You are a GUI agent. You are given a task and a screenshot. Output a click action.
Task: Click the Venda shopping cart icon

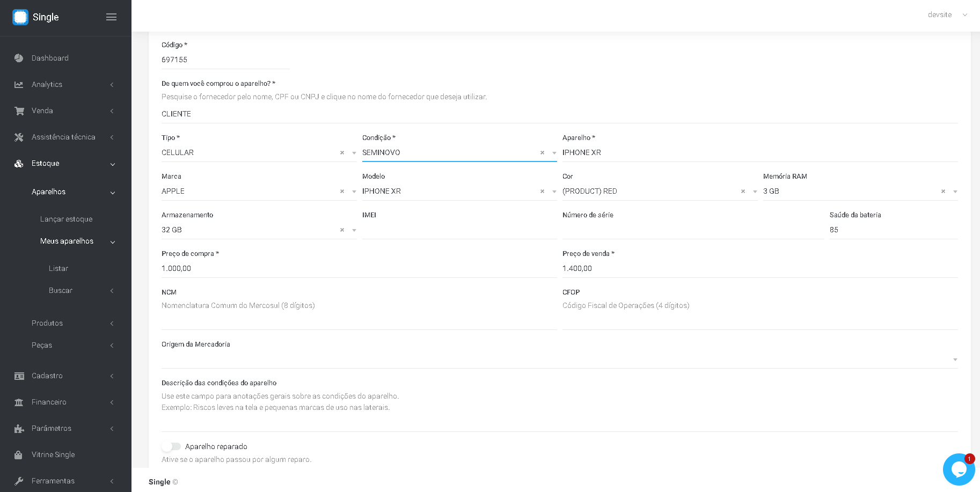click(x=19, y=111)
